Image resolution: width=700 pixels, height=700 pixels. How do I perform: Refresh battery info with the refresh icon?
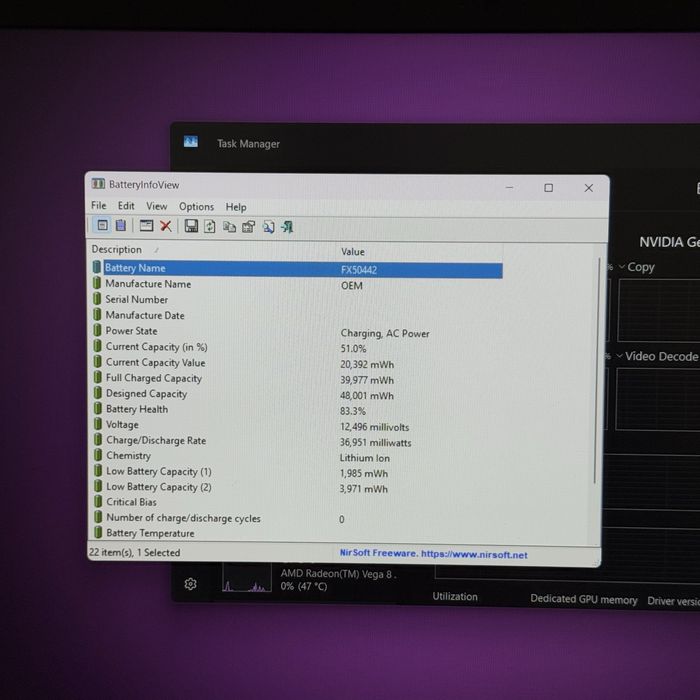pos(210,226)
